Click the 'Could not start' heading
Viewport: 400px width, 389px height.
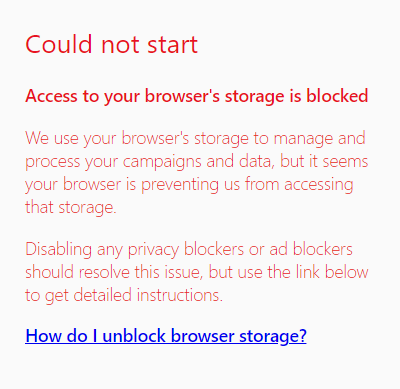click(112, 44)
